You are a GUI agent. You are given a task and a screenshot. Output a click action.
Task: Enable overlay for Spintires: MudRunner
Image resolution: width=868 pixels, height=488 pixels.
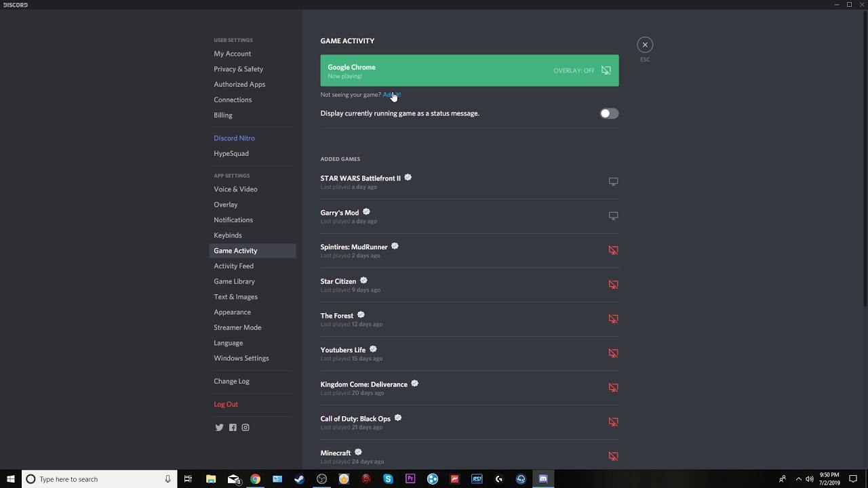pyautogui.click(x=613, y=250)
